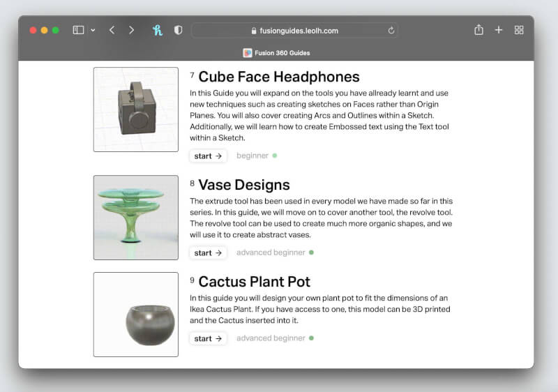
Task: Click the Cactus Plant Pot heading
Action: pyautogui.click(x=254, y=282)
